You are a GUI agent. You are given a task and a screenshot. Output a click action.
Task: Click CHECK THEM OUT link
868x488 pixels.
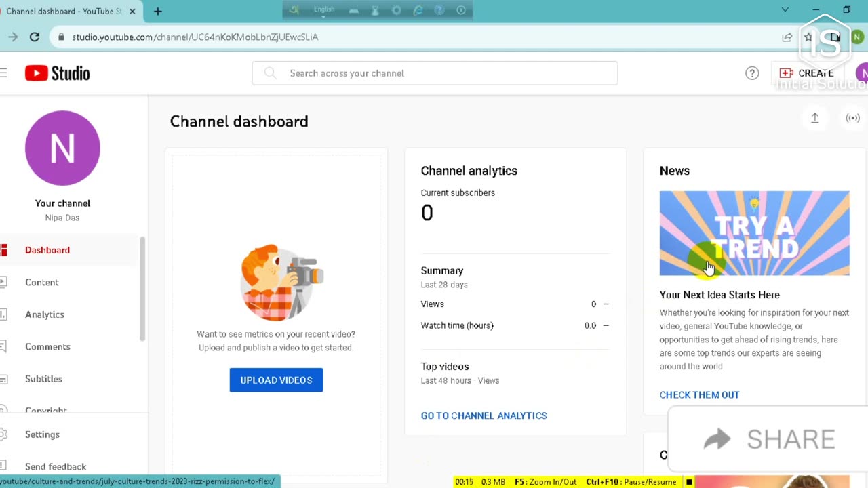tap(699, 394)
